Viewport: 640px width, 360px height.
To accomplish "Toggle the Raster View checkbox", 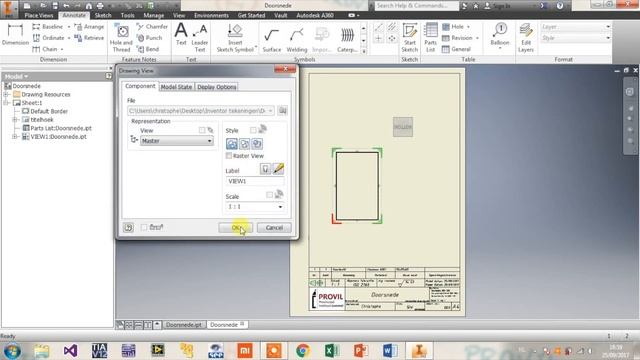I will (229, 156).
